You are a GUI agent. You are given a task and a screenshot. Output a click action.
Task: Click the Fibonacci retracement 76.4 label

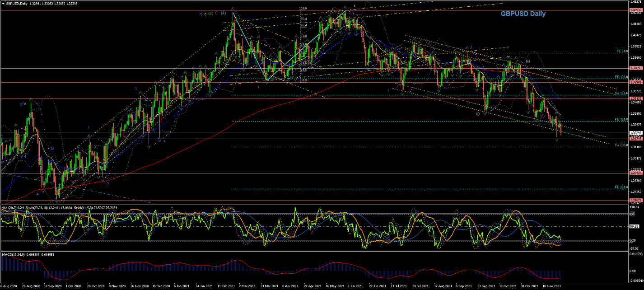pos(303,26)
